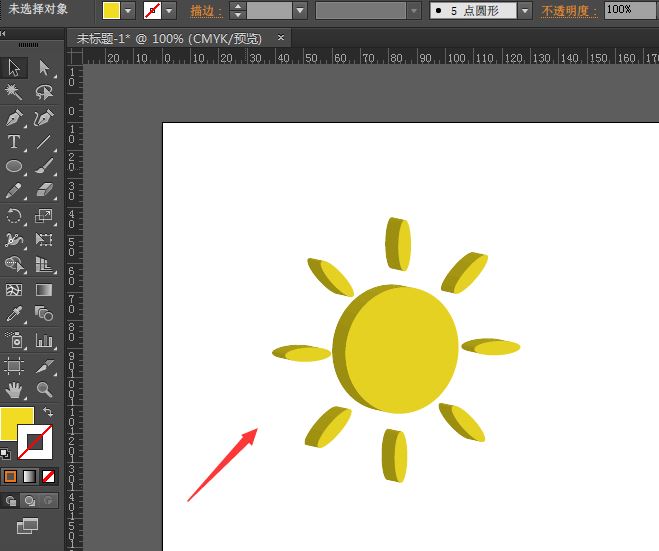Select the Zoom magnifier tool

(44, 389)
